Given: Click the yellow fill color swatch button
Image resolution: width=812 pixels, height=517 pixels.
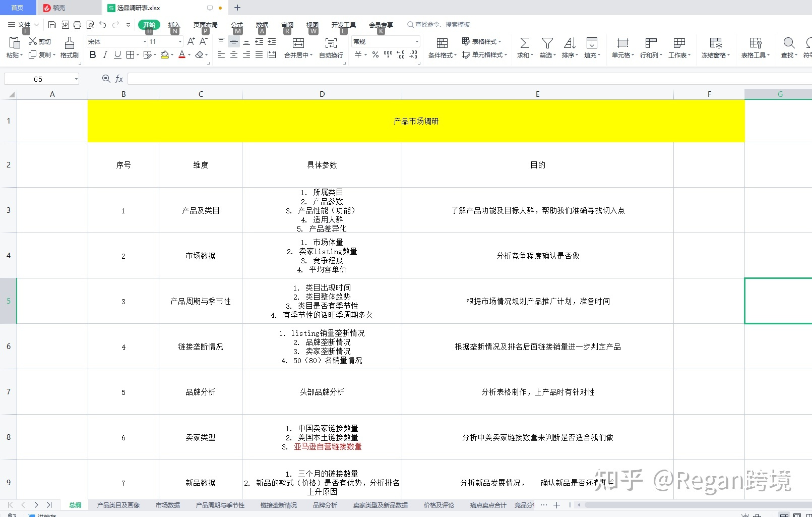Looking at the screenshot, I should 164,55.
